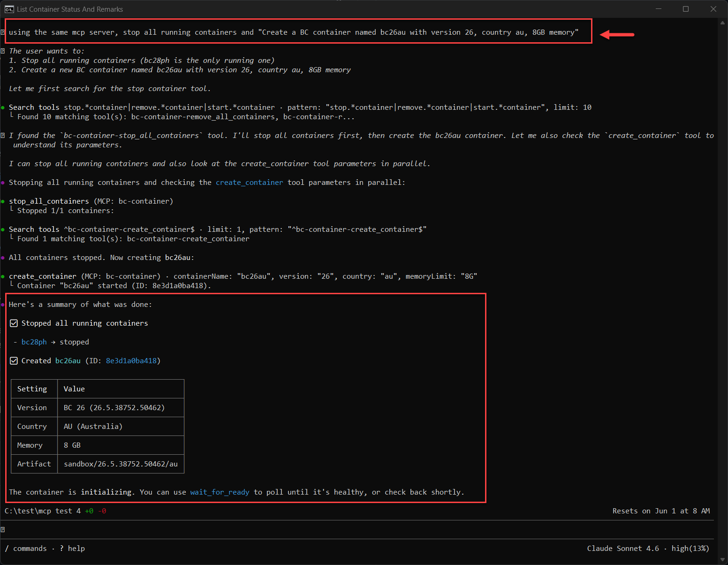Click the user prompt line at top
The width and height of the screenshot is (728, 565).
[294, 32]
